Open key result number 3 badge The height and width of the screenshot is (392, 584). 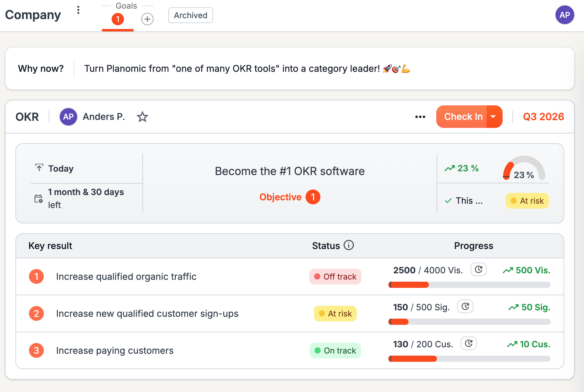coord(36,350)
